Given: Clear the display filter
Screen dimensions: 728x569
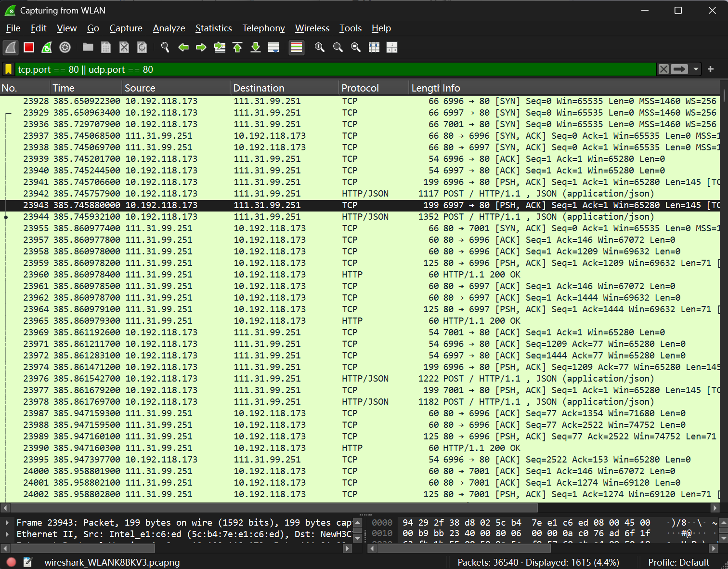Looking at the screenshot, I should [x=663, y=69].
